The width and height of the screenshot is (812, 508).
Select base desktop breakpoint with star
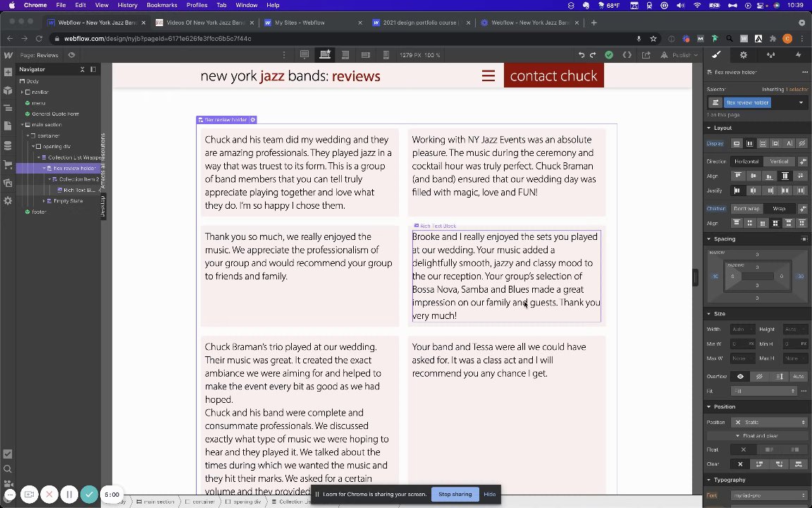(325, 54)
